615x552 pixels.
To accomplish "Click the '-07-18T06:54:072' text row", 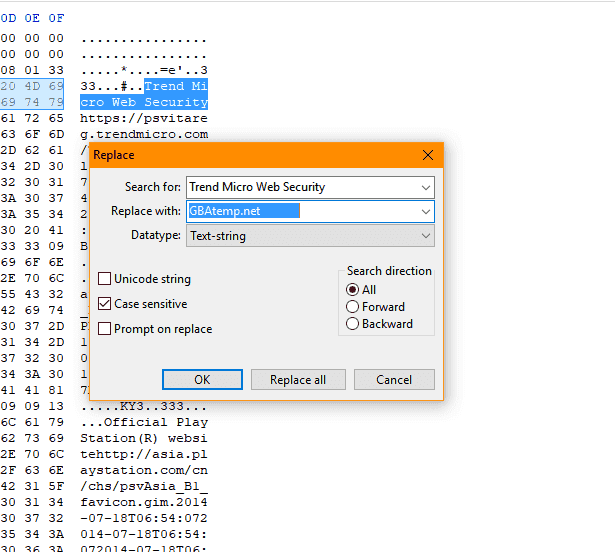I will point(144,518).
